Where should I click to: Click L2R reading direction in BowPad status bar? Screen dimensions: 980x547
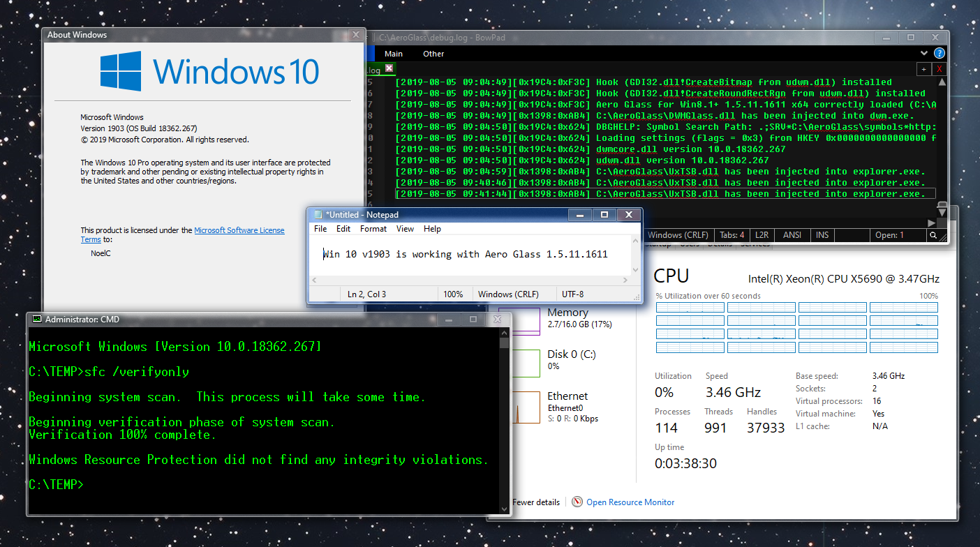[762, 235]
